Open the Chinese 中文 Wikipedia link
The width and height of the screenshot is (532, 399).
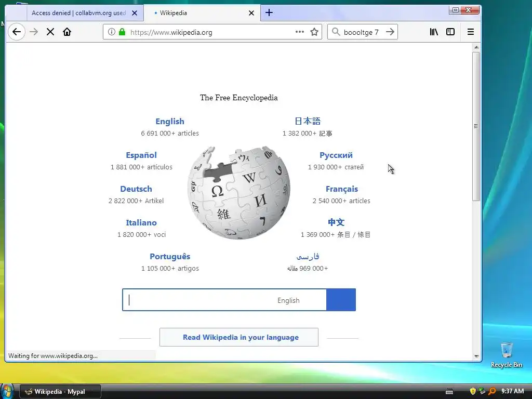(336, 222)
